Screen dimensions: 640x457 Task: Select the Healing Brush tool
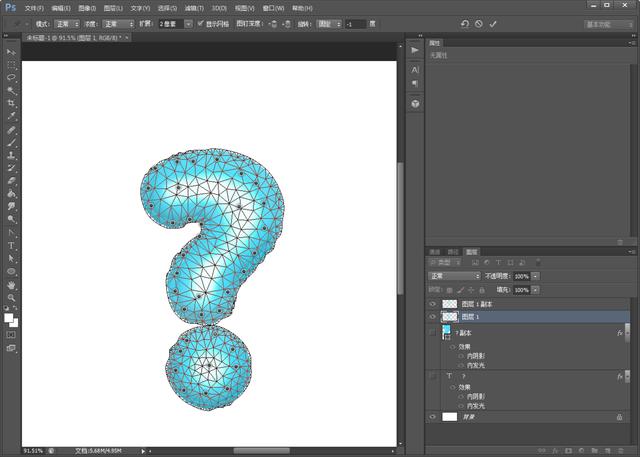[x=11, y=130]
